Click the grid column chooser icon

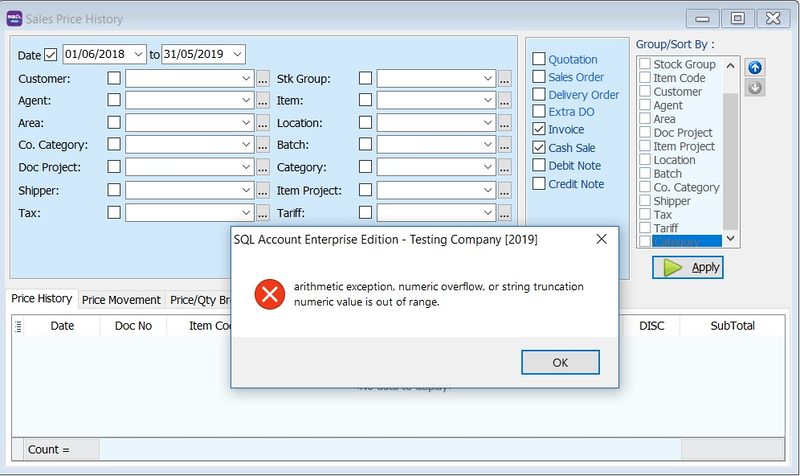[19, 325]
